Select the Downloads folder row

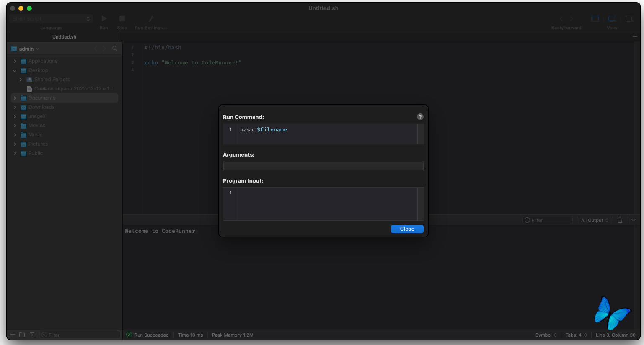(65, 107)
